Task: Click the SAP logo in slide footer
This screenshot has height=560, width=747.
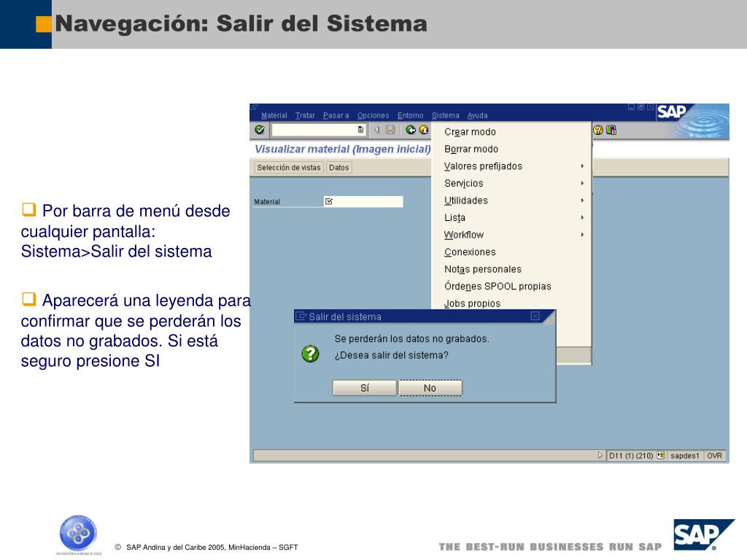Action: pyautogui.click(x=704, y=535)
